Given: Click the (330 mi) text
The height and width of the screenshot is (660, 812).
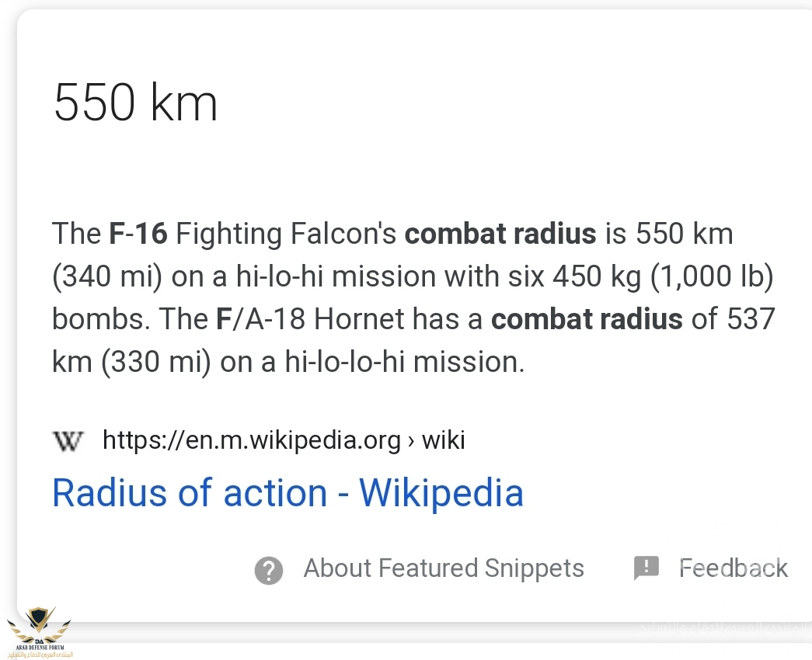Looking at the screenshot, I should (x=155, y=362).
